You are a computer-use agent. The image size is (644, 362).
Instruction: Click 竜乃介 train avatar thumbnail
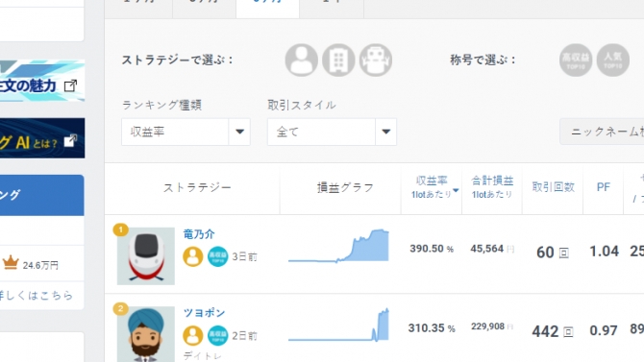coord(146,256)
